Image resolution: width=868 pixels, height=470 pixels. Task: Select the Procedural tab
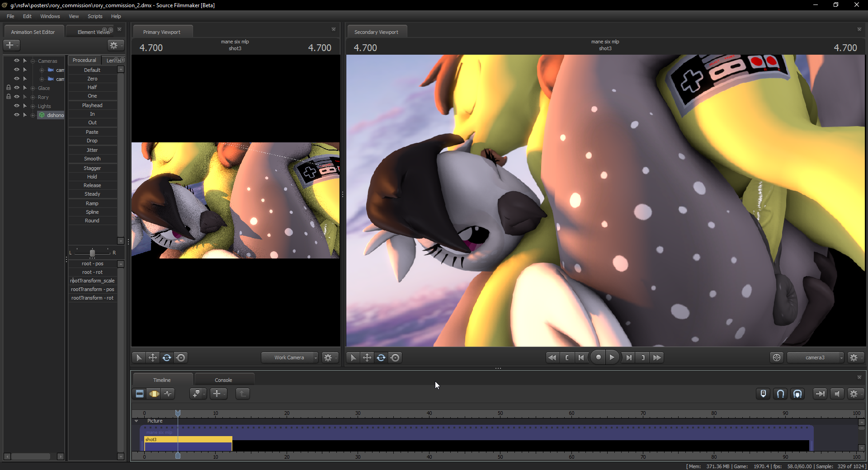coord(84,60)
